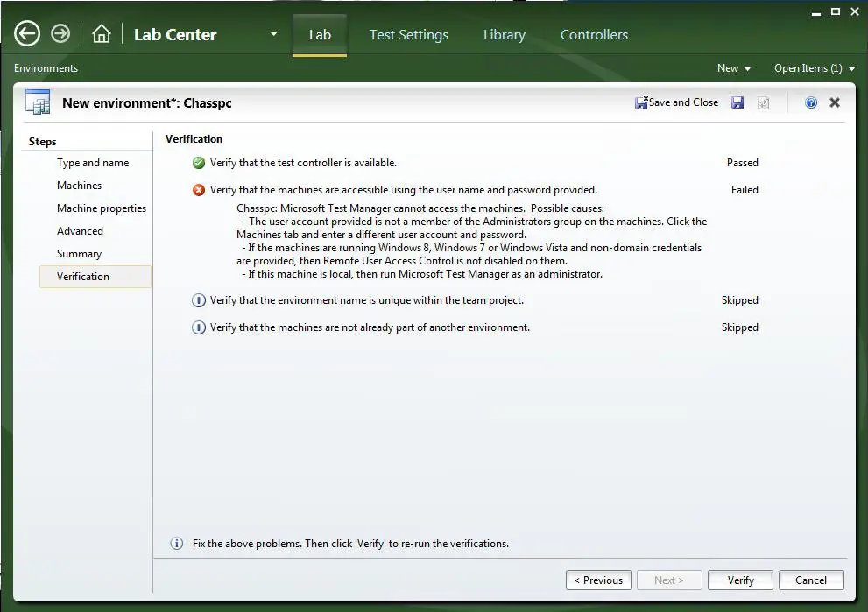The width and height of the screenshot is (868, 612).
Task: Click 'Verify that the test controller is available'
Action: 303,163
